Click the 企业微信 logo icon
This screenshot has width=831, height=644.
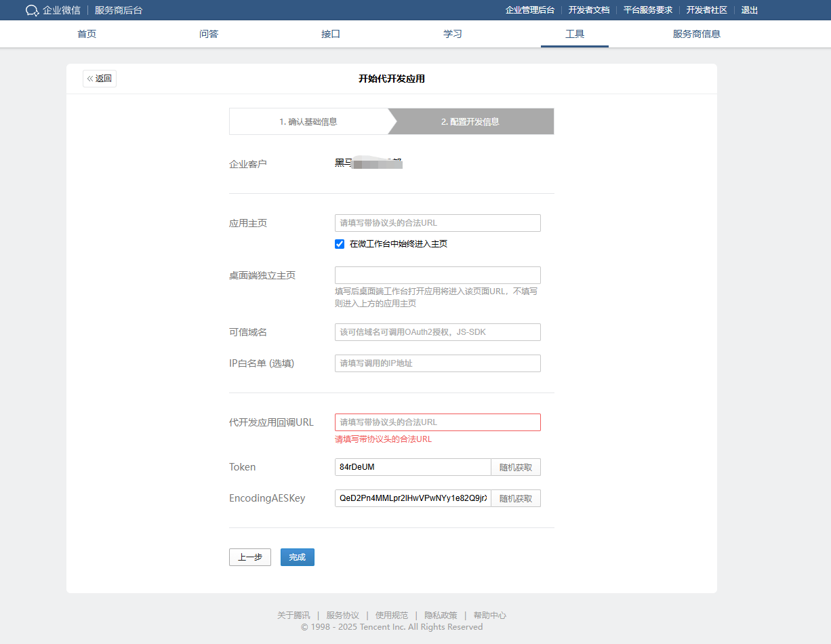[x=33, y=10]
